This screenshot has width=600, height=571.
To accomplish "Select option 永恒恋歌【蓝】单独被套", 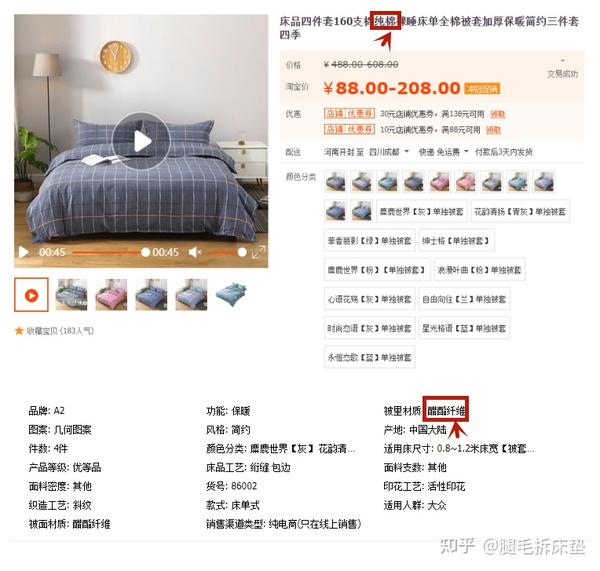I will (x=370, y=357).
